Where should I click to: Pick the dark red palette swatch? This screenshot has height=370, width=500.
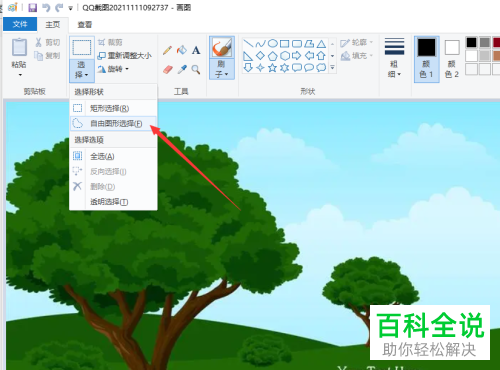pyautogui.click(x=497, y=42)
